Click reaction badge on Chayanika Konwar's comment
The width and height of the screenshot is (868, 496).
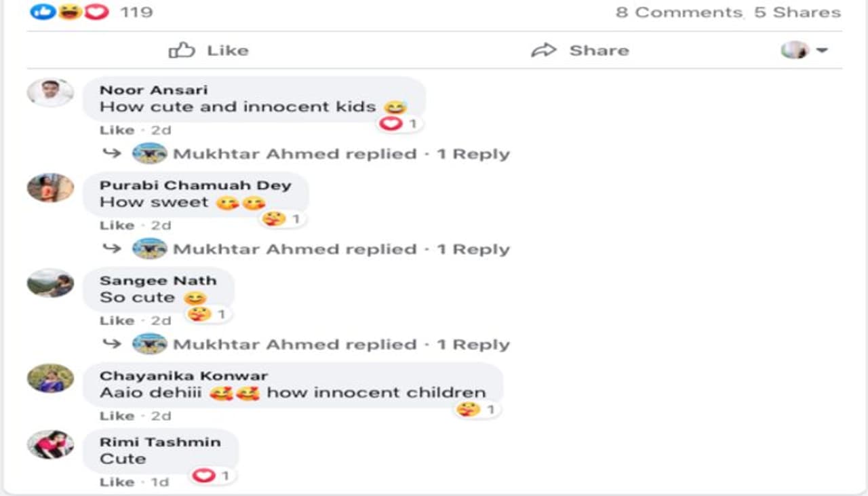click(x=469, y=409)
